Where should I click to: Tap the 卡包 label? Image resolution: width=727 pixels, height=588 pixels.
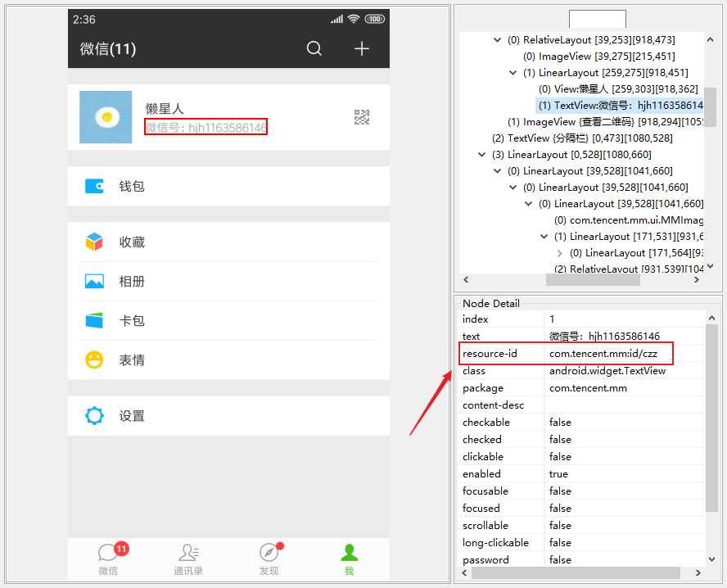[x=132, y=320]
